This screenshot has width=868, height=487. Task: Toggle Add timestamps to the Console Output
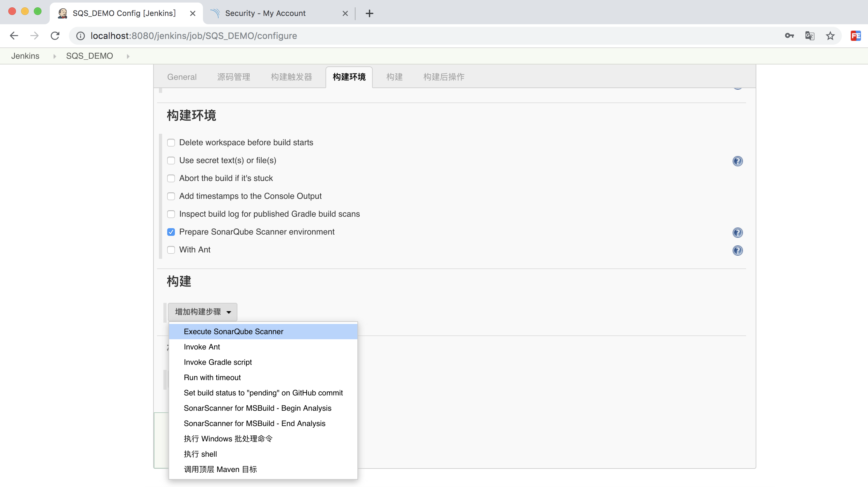[171, 196]
